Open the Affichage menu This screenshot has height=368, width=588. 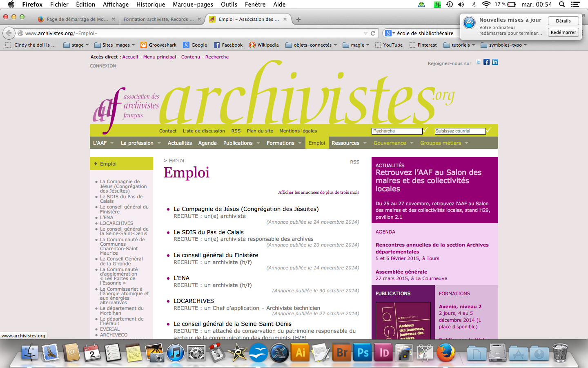pos(116,4)
